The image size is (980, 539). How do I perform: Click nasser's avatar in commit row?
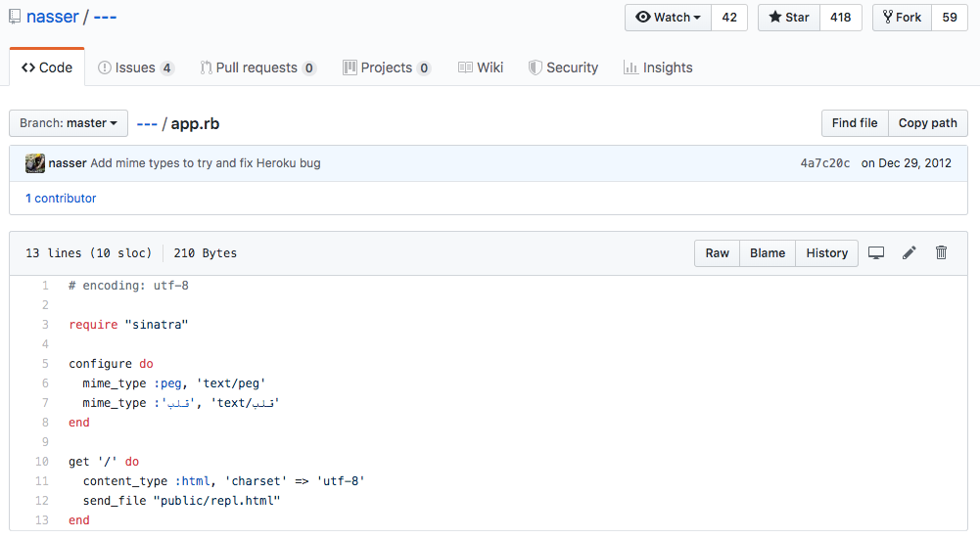click(35, 163)
